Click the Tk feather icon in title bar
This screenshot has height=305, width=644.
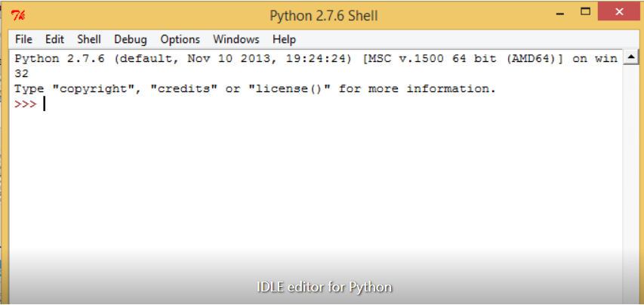(18, 16)
